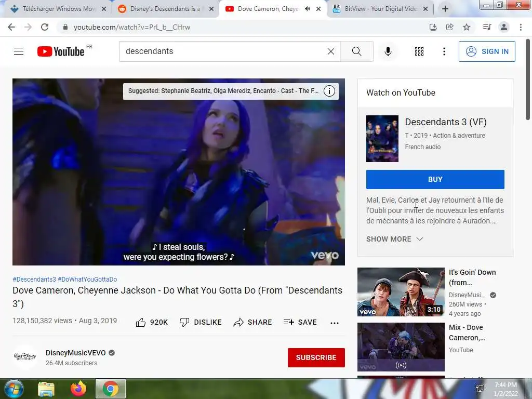
Task: Dislike the video
Action: tap(201, 322)
